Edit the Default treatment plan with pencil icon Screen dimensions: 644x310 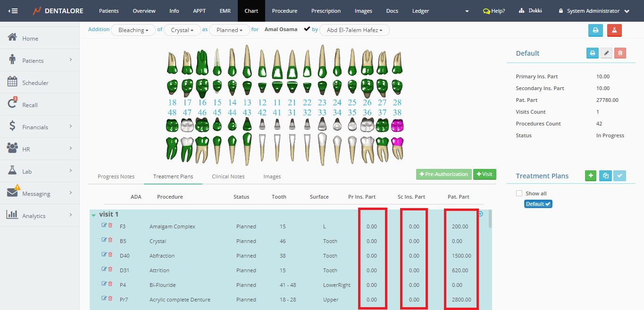pos(606,53)
